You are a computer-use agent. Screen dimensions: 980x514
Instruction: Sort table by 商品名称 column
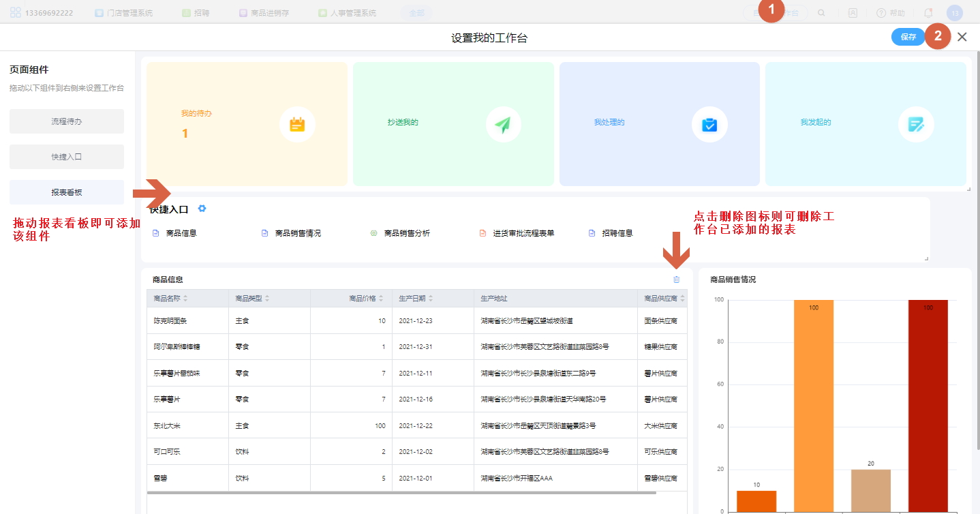click(x=185, y=299)
